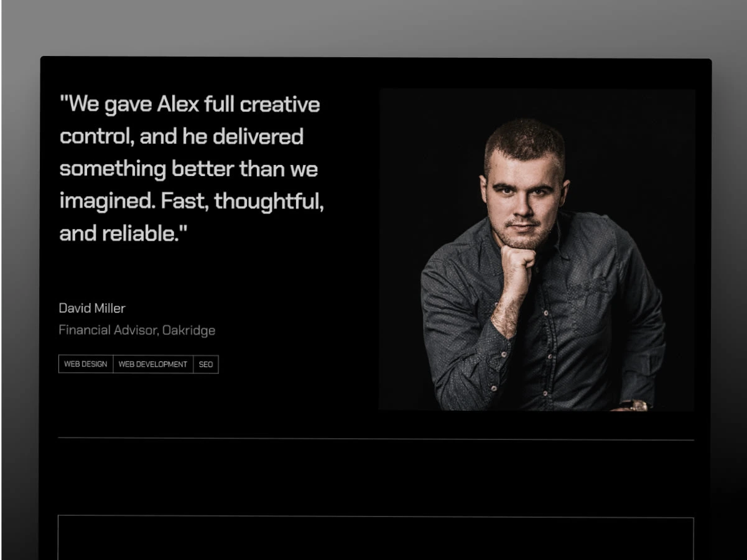Click inside the empty outlined box

click(x=376, y=538)
